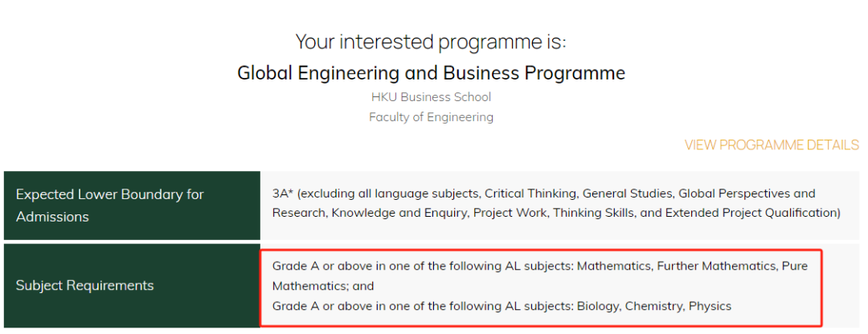This screenshot has width=868, height=334.
Task: Click the word 'Biology' in requirements
Action: tap(598, 306)
